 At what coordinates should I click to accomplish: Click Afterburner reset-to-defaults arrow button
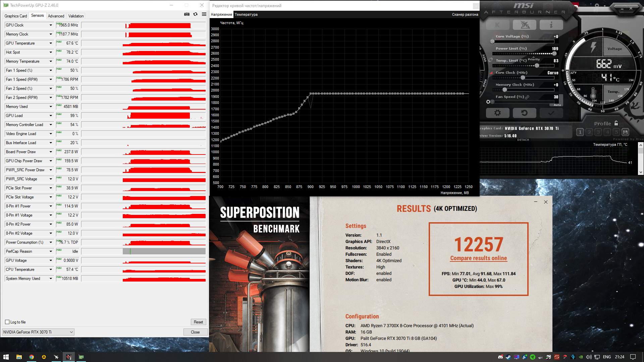524,113
